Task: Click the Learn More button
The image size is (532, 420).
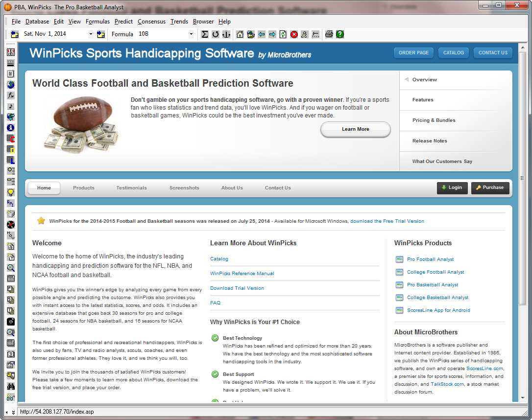Action: click(356, 129)
